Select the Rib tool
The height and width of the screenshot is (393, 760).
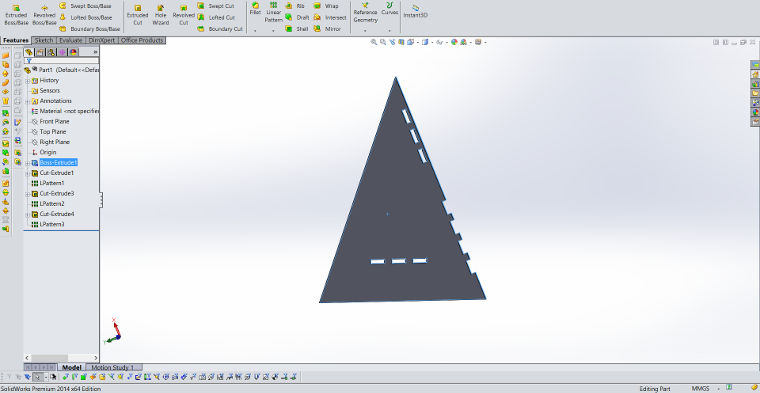point(295,6)
